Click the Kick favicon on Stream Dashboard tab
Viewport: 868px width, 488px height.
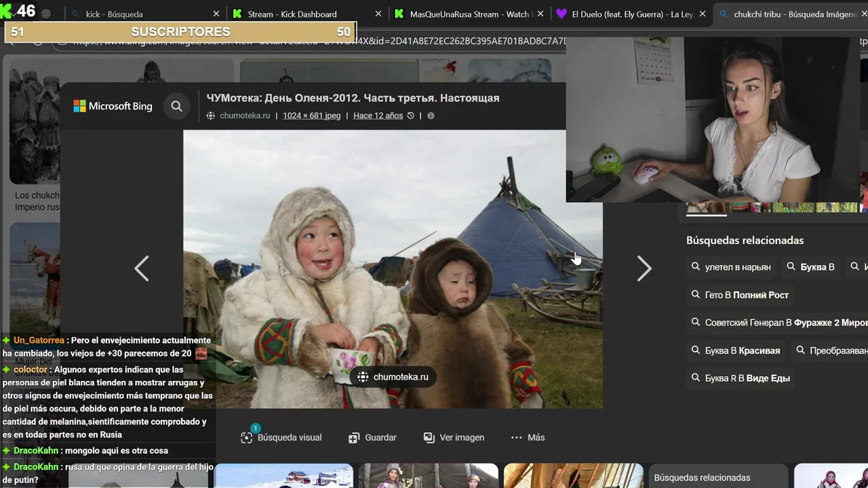tap(237, 14)
